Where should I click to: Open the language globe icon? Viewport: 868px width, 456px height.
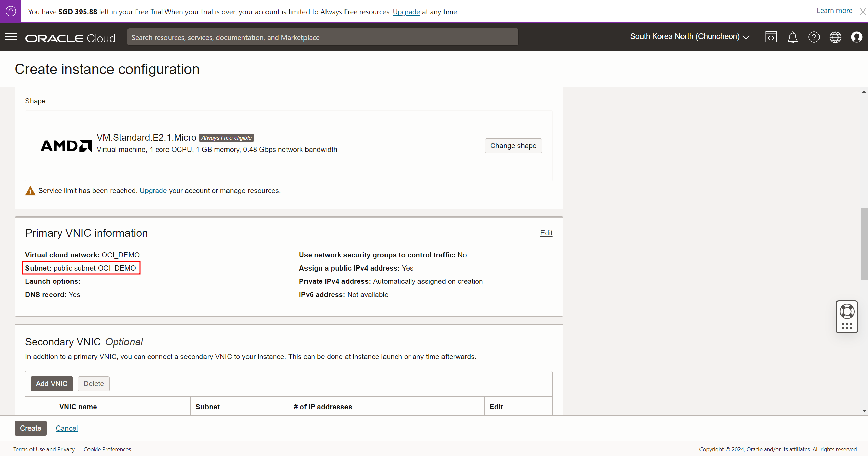tap(835, 37)
